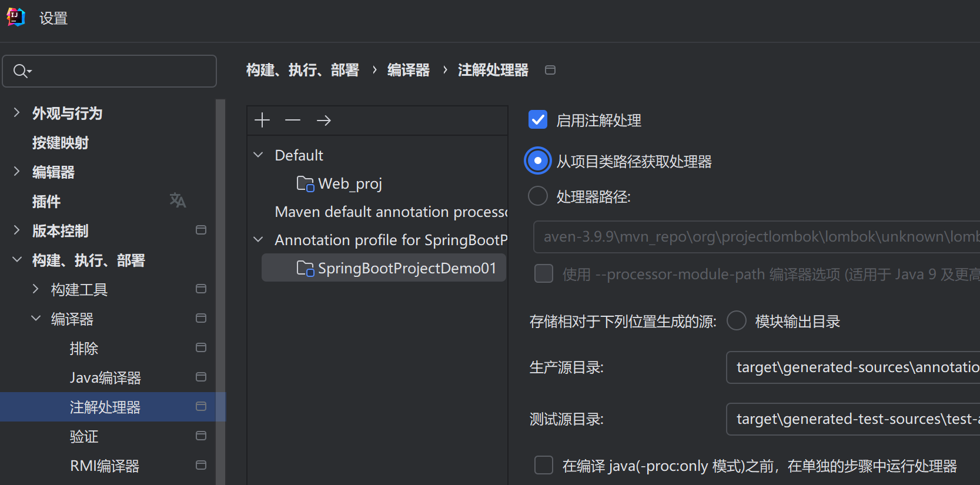Click project-level icon beside RMI编译器
The image size is (980, 485).
coord(201,465)
